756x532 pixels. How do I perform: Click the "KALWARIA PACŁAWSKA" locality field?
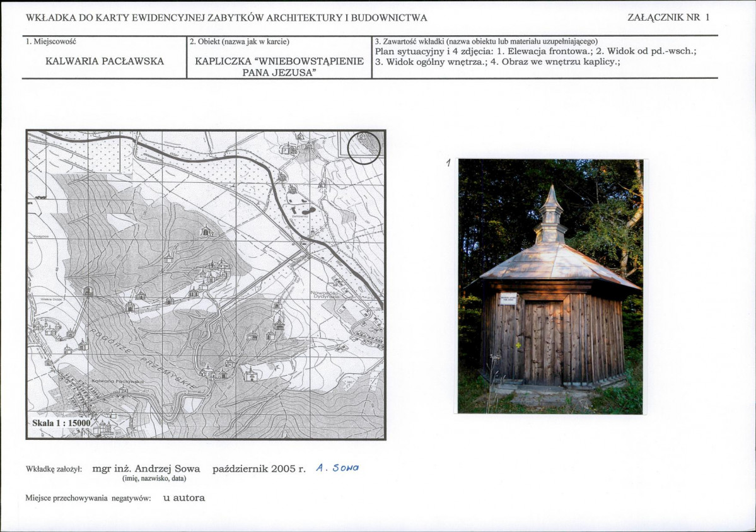tap(105, 61)
